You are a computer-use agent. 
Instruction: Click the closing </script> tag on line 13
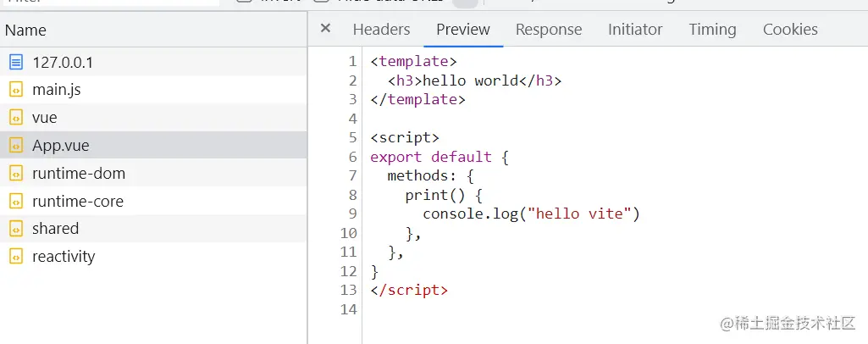409,290
